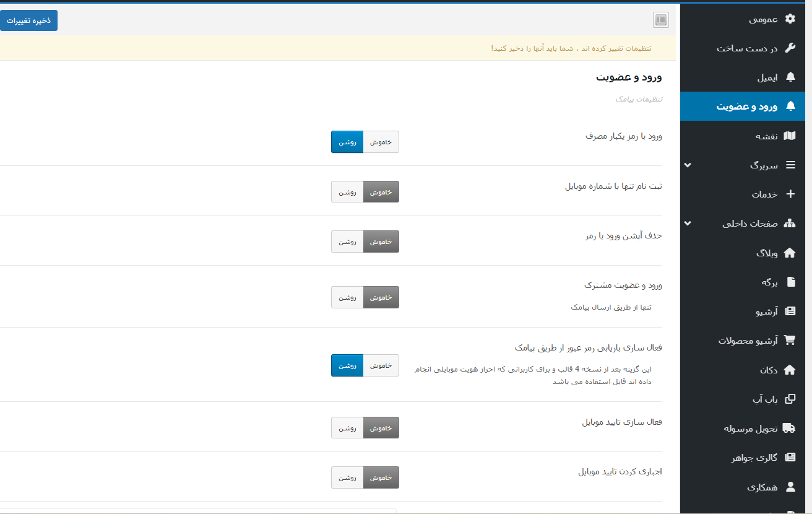Select خاموش for 'فعال سازی تایید موبایل'

[x=381, y=427]
